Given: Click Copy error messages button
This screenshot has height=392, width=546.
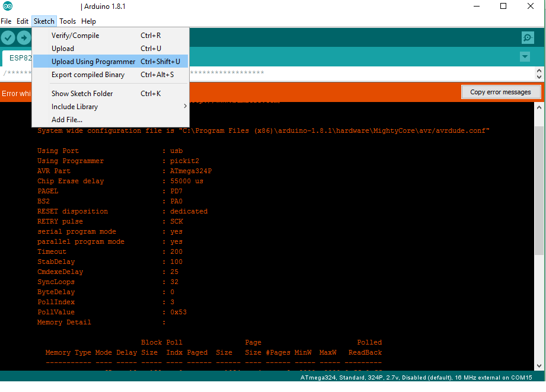Looking at the screenshot, I should coord(501,92).
